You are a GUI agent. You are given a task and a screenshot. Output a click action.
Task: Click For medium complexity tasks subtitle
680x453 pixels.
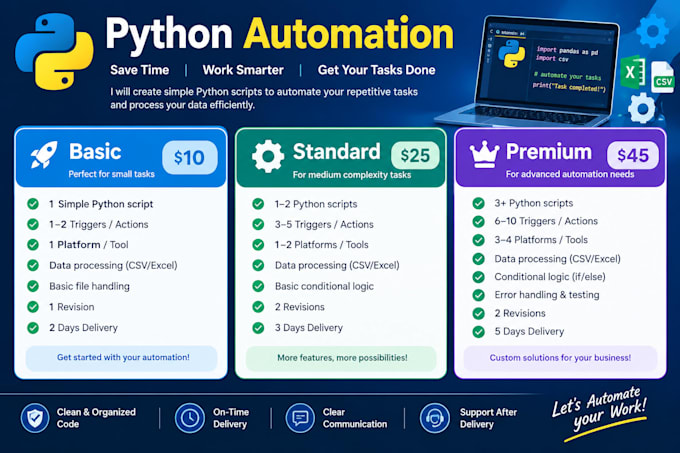[352, 175]
